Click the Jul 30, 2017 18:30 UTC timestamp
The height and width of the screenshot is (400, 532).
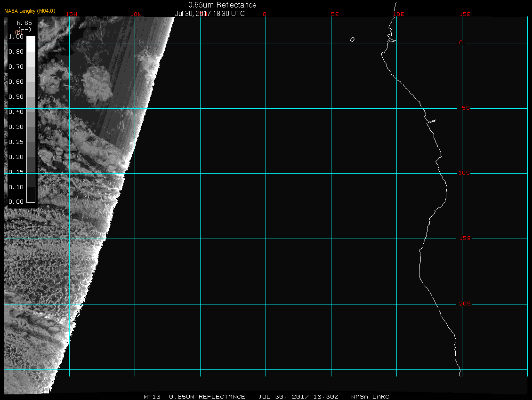pyautogui.click(x=210, y=14)
